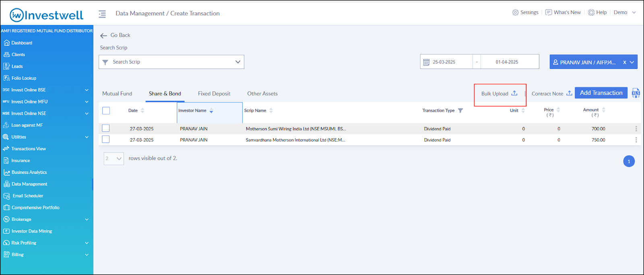Sort by the Date column arrows
Viewport: 644px width, 275px height.
[x=142, y=110]
